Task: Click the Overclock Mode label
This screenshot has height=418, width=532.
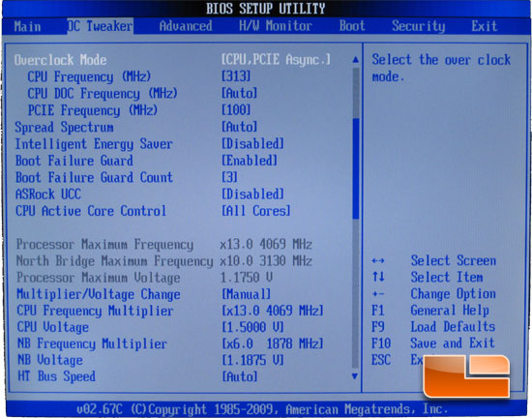Action: point(60,60)
